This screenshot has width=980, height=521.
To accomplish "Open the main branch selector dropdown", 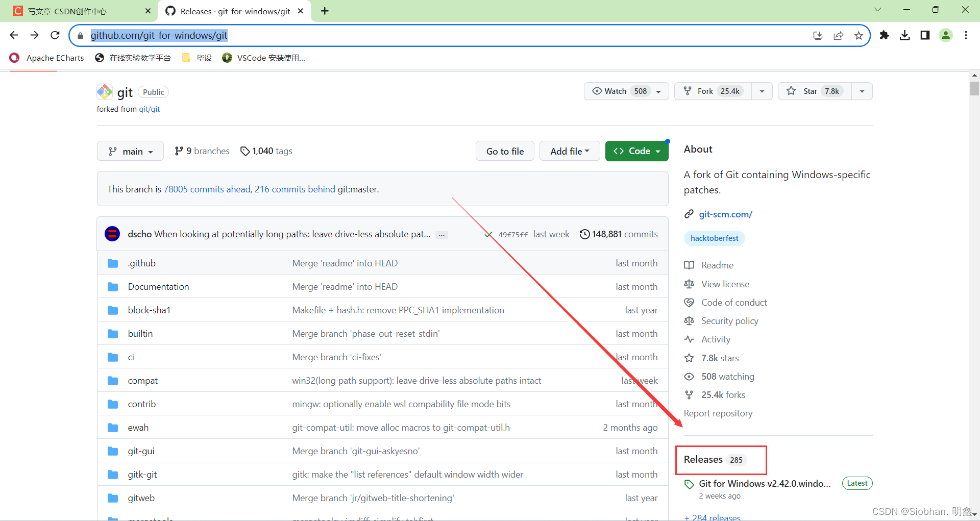I will click(x=130, y=151).
